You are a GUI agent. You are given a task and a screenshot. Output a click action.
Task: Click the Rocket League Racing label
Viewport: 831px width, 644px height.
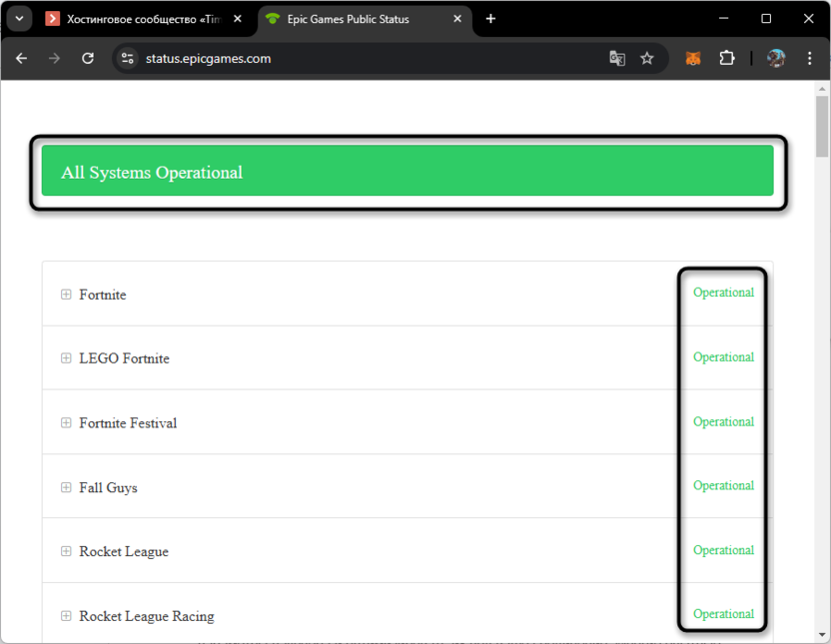click(x=146, y=616)
